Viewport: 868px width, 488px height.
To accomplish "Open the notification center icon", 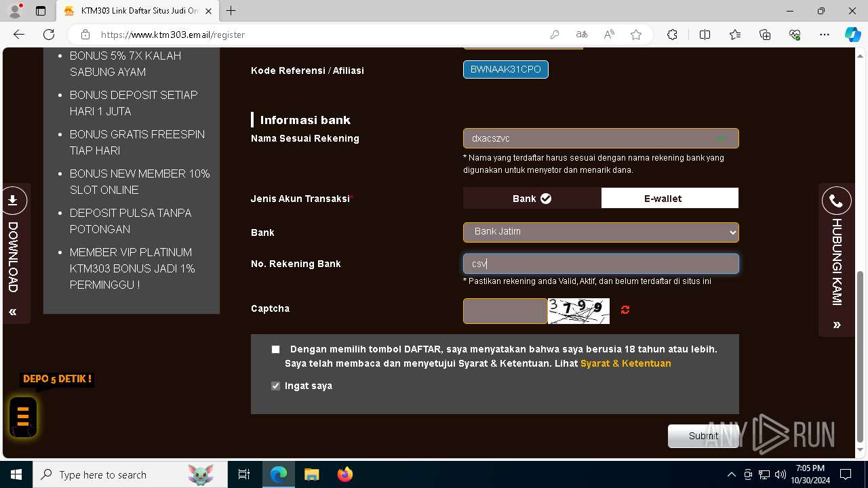I will click(x=846, y=474).
